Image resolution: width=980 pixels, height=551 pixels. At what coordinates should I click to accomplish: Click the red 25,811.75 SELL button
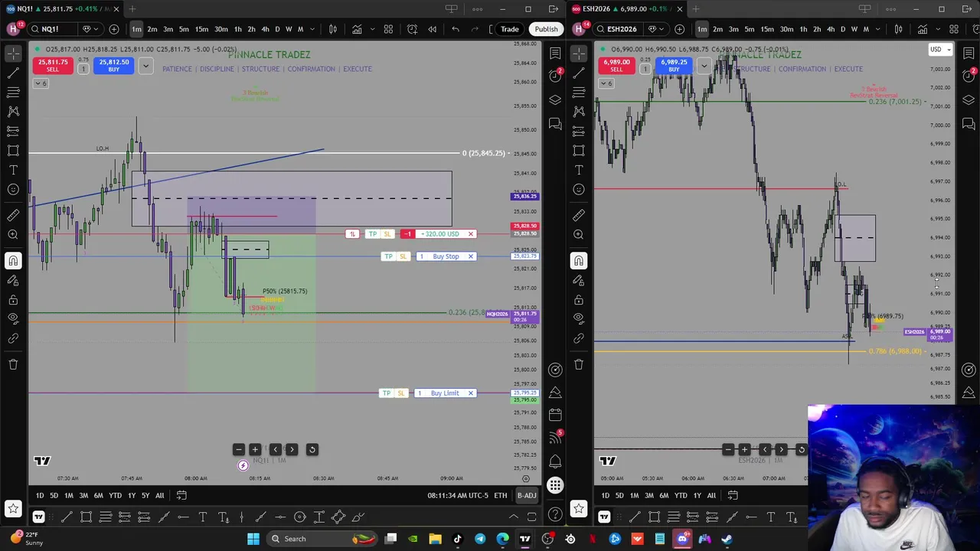(53, 66)
